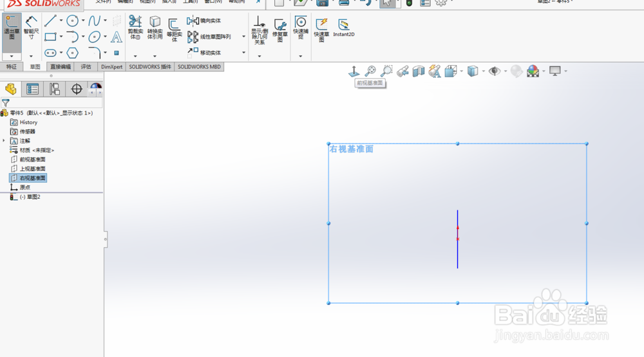This screenshot has height=357, width=644.
Task: Select the Spline sketch tool
Action: pyautogui.click(x=95, y=21)
